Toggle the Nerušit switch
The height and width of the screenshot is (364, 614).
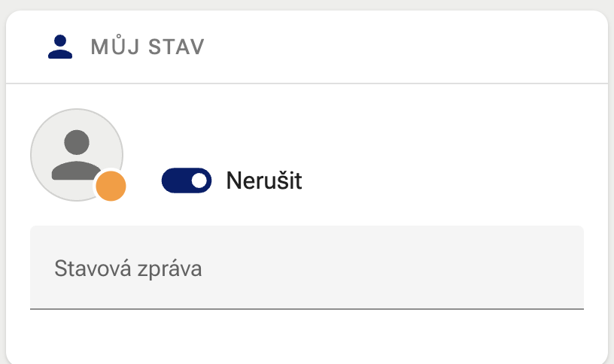[x=187, y=180]
